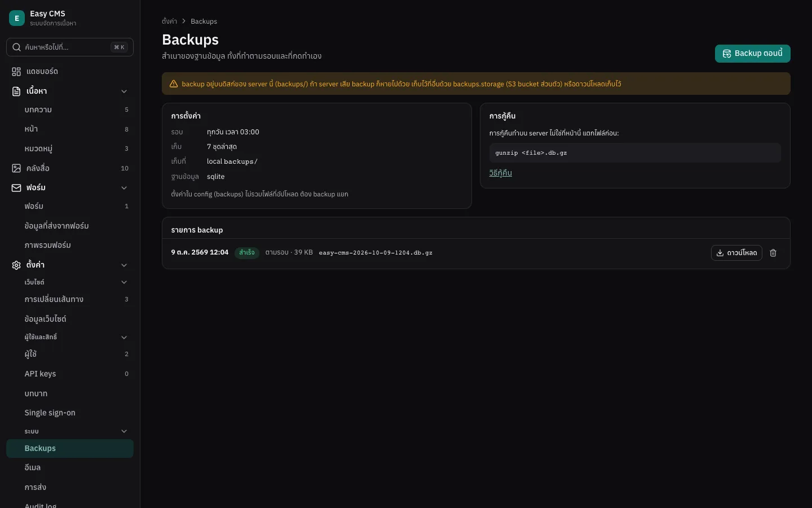Click the ตามรอบ · 39 KB text
The height and width of the screenshot is (508, 812).
point(289,252)
